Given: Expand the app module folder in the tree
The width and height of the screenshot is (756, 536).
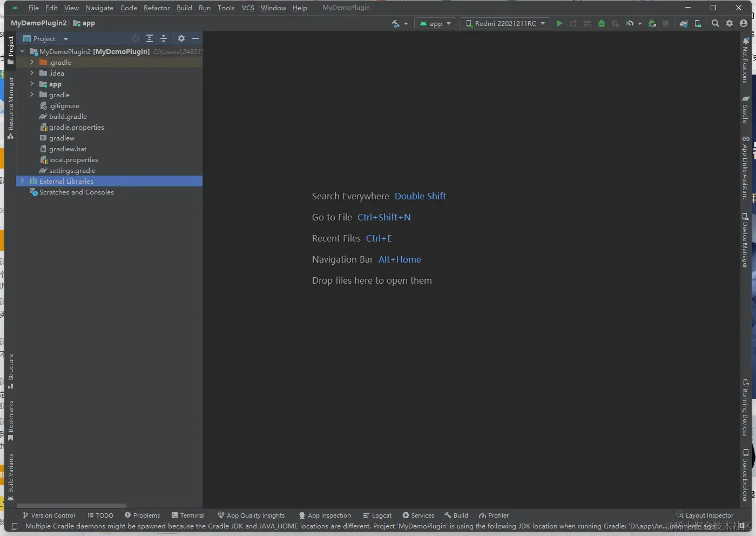Looking at the screenshot, I should [32, 84].
